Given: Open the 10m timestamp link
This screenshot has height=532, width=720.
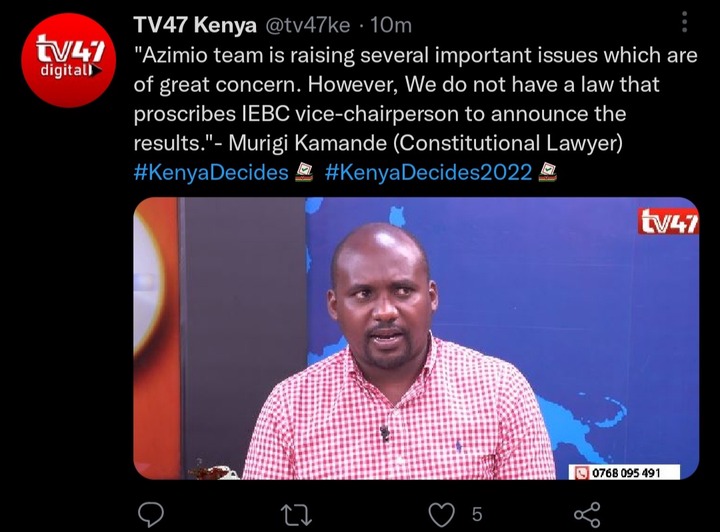Looking at the screenshot, I should pos(391,25).
